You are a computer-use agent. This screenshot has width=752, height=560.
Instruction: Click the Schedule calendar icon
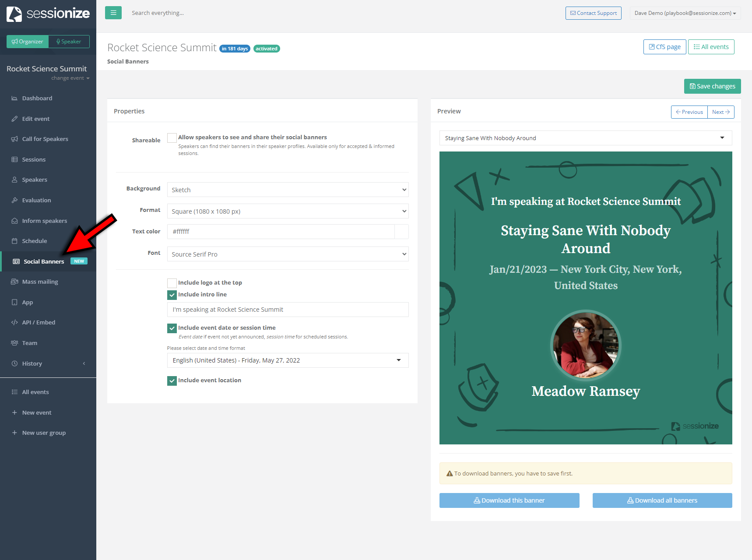(14, 241)
